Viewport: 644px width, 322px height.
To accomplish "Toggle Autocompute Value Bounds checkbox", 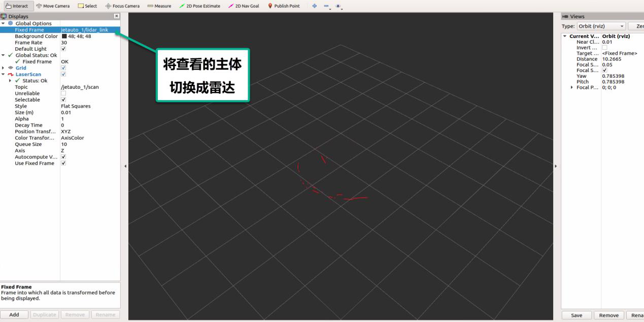I will click(x=63, y=157).
